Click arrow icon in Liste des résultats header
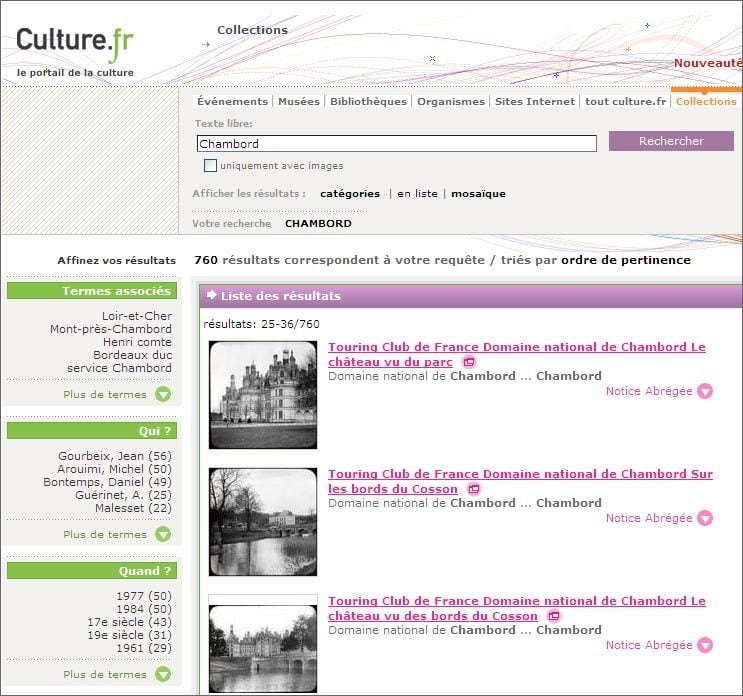 click(212, 295)
